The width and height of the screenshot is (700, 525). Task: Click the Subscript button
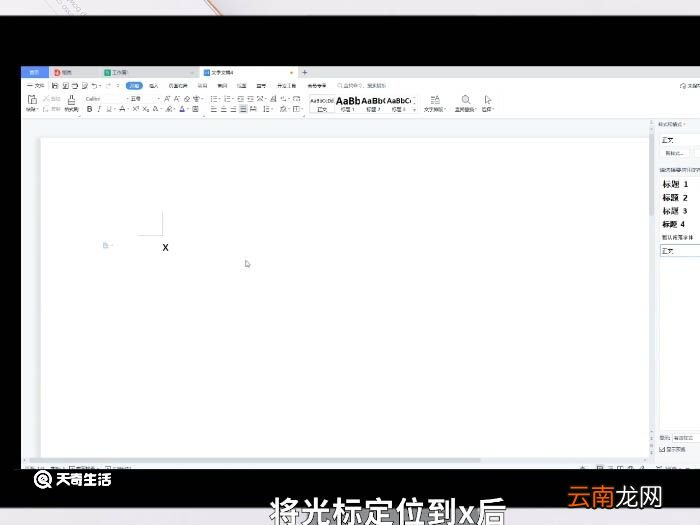coord(146,109)
